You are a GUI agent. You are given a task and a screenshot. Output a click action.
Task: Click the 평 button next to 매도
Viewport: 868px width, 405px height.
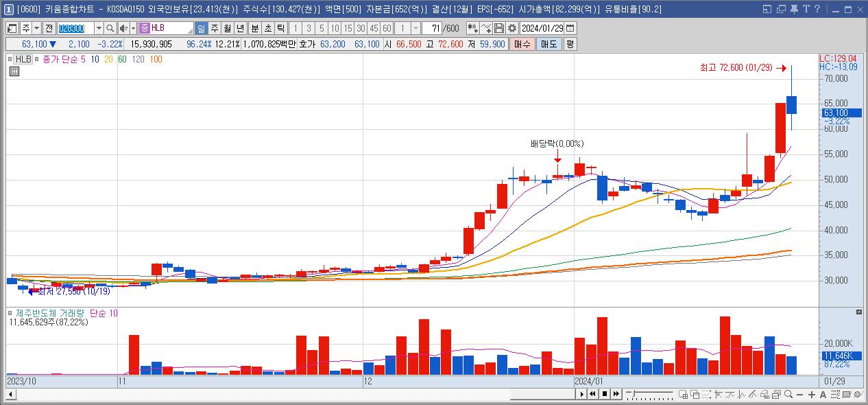point(570,44)
